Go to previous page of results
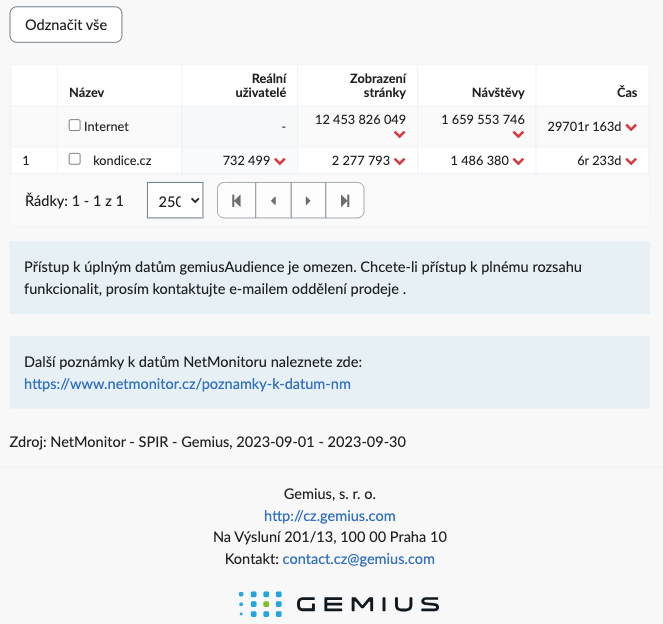This screenshot has height=624, width=663. [x=274, y=200]
